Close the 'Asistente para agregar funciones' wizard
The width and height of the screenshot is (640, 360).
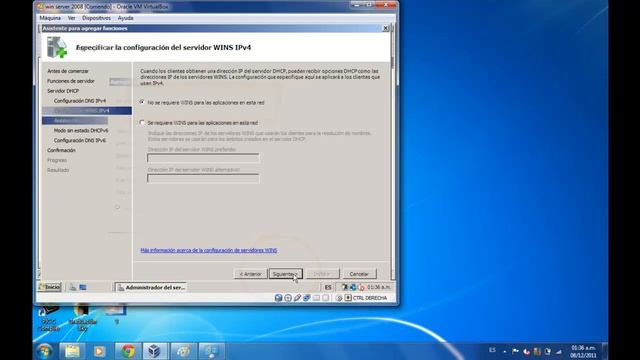(385, 28)
